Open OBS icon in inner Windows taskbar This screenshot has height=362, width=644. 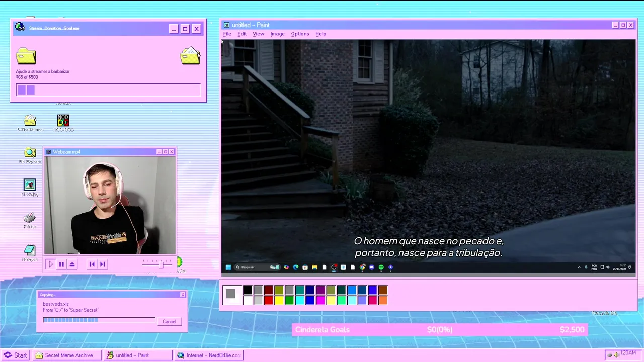[334, 267]
